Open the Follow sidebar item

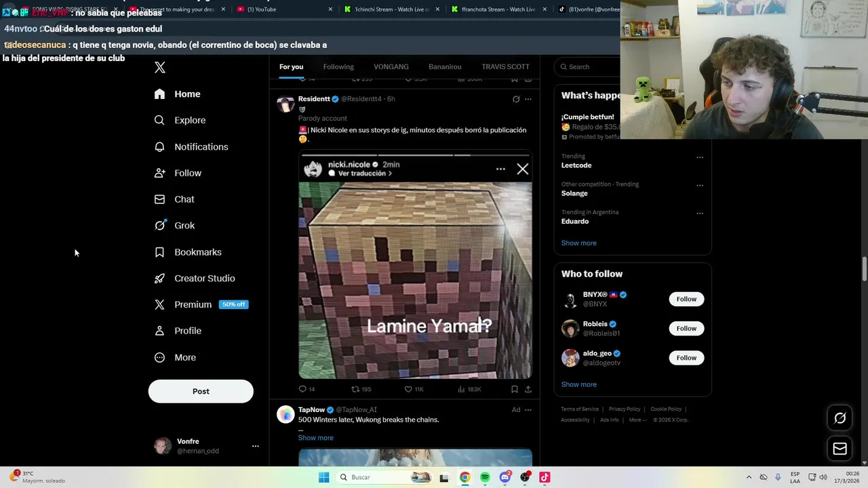[x=178, y=173]
